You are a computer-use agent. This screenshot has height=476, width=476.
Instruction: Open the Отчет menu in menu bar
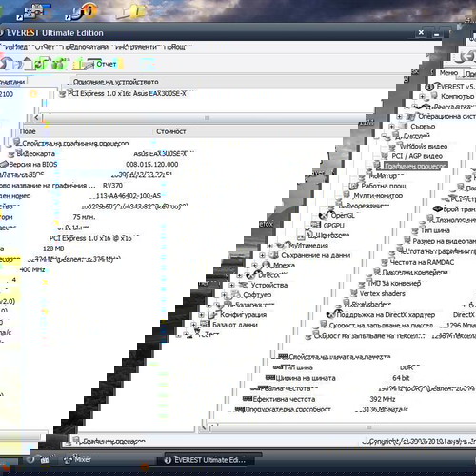45,47
